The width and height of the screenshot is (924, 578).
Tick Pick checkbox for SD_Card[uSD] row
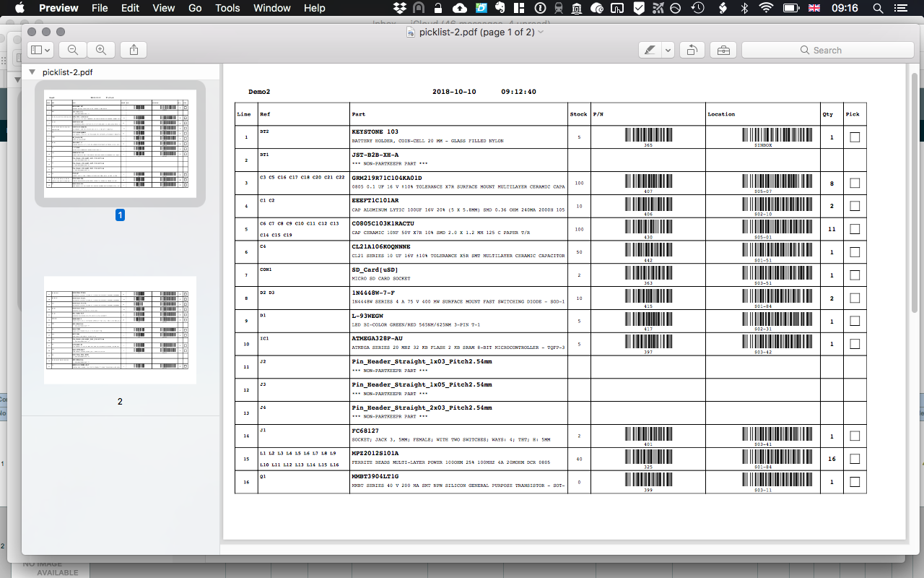(x=855, y=275)
